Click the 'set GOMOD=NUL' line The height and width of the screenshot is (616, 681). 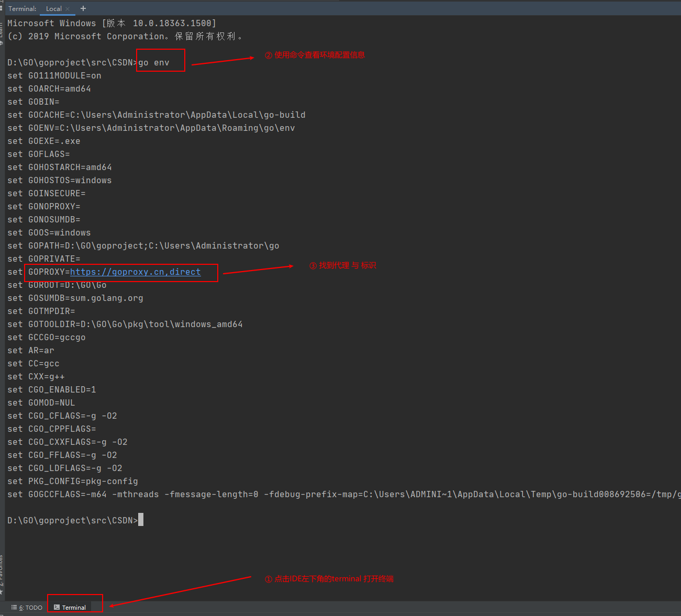41,403
